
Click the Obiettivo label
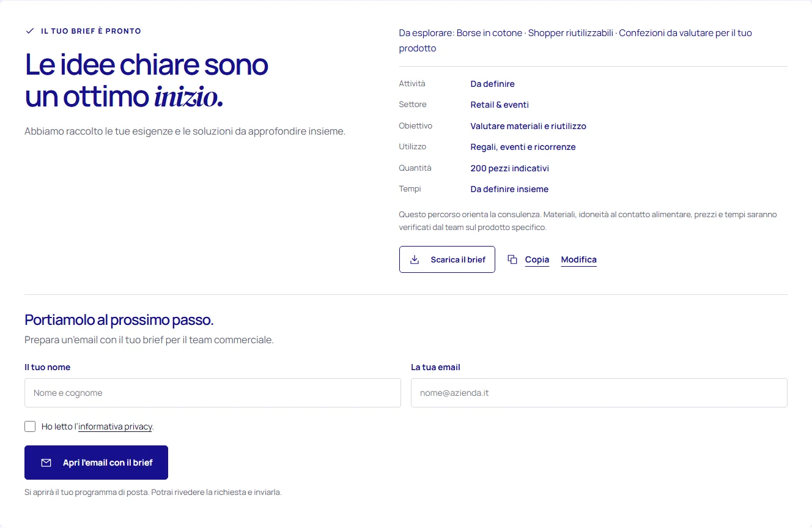pyautogui.click(x=416, y=125)
